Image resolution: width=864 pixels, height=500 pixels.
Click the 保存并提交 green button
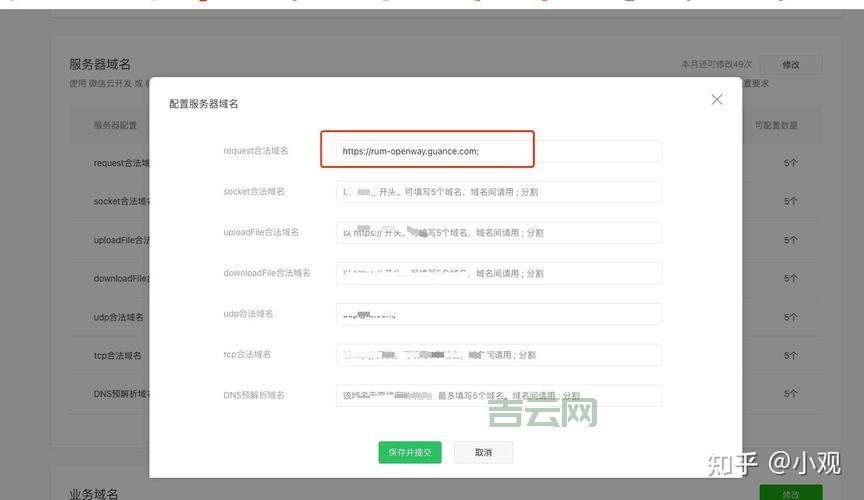(410, 453)
